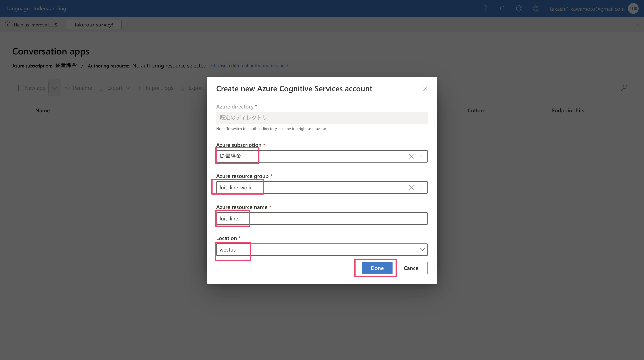Clear the Azure subscription selection
This screenshot has width=644, height=360.
pyautogui.click(x=411, y=156)
